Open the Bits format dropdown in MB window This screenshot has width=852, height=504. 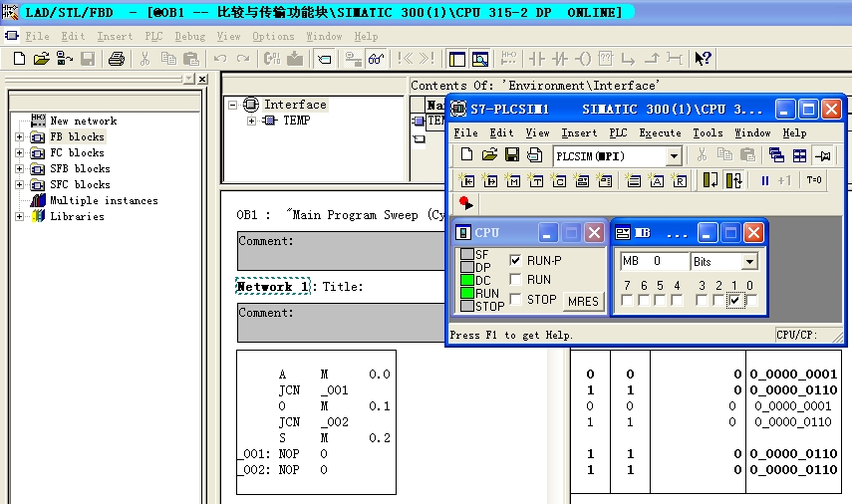(x=749, y=261)
